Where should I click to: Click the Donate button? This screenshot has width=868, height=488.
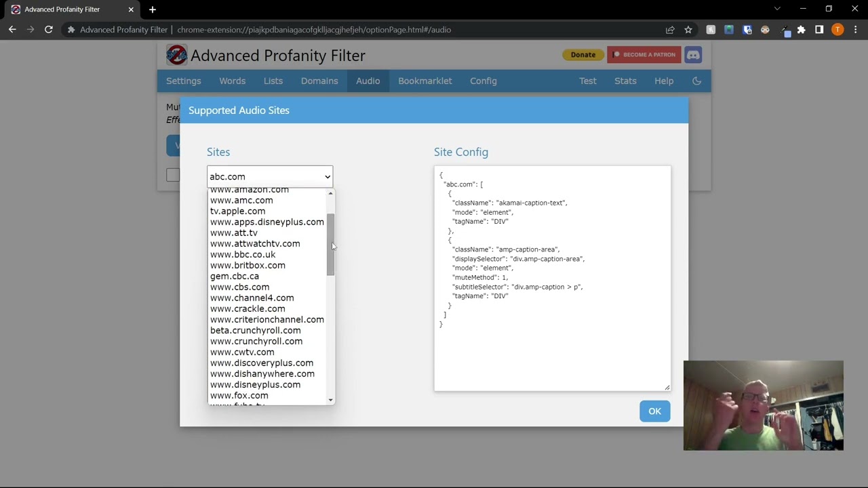[x=583, y=55]
